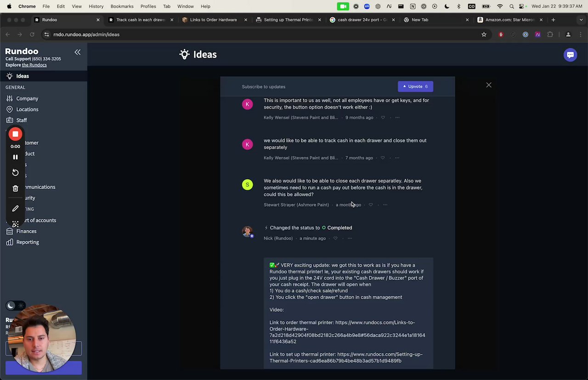The height and width of the screenshot is (380, 588).
Task: Open more options on Kelly's 7 months ago comment
Action: (397, 158)
